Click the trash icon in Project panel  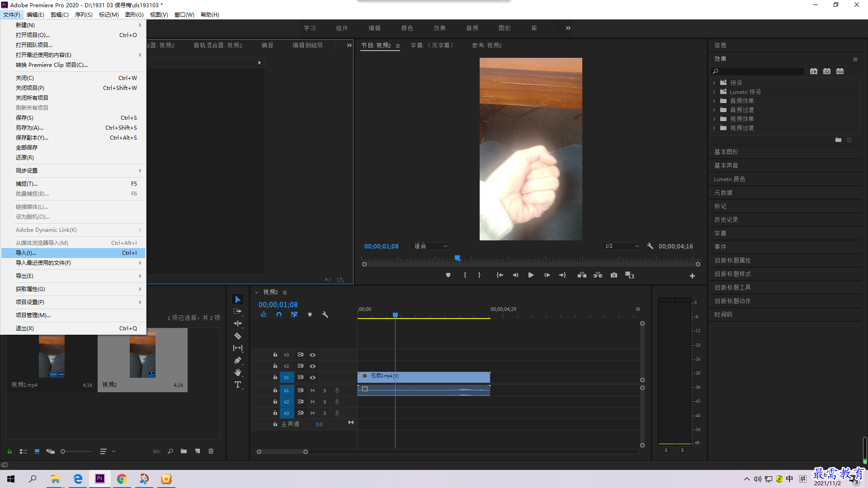coord(211,451)
